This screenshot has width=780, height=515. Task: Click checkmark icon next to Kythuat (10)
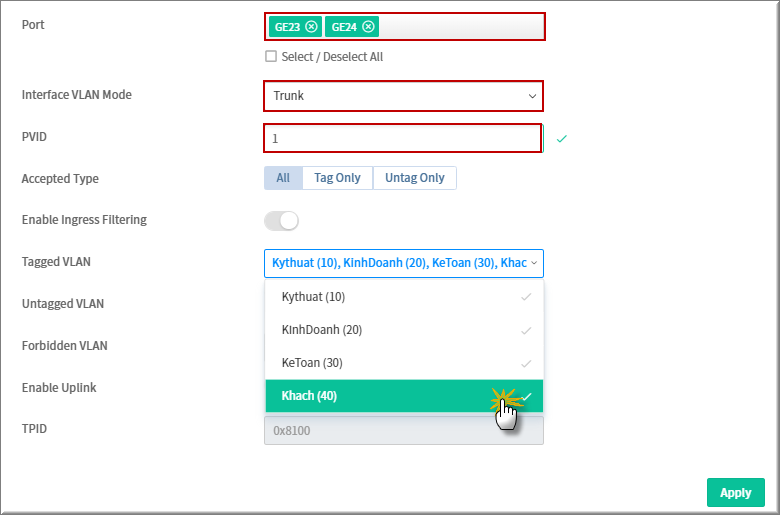point(526,297)
